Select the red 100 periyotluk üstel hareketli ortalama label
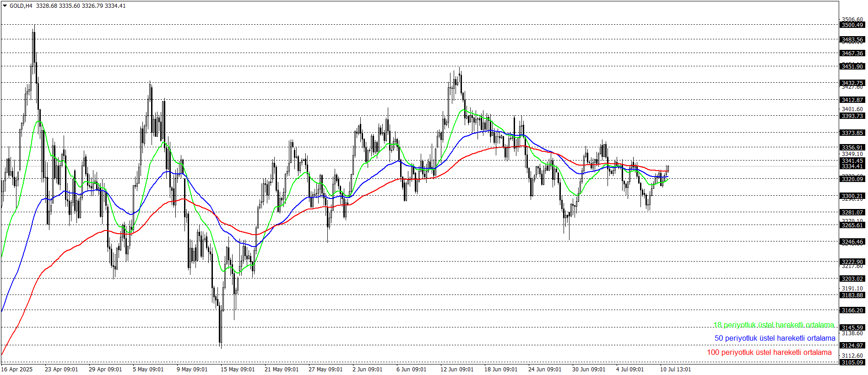 tap(769, 353)
